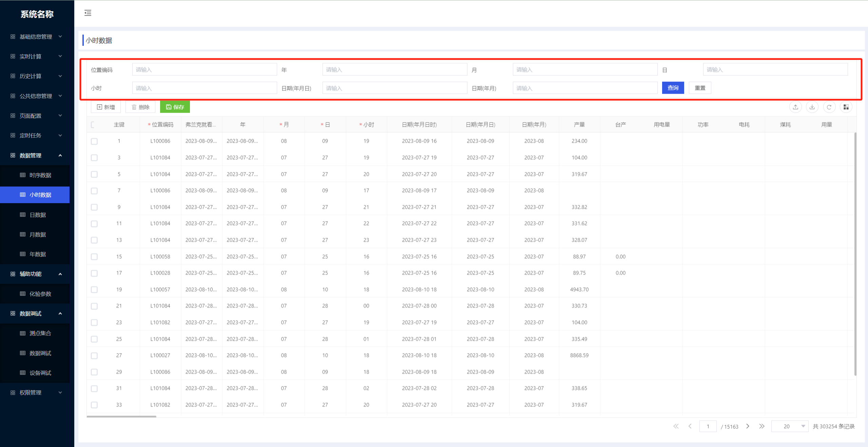Expand the 基础信息管理 menu chevron
Image resolution: width=868 pixels, height=447 pixels.
pyautogui.click(x=60, y=36)
